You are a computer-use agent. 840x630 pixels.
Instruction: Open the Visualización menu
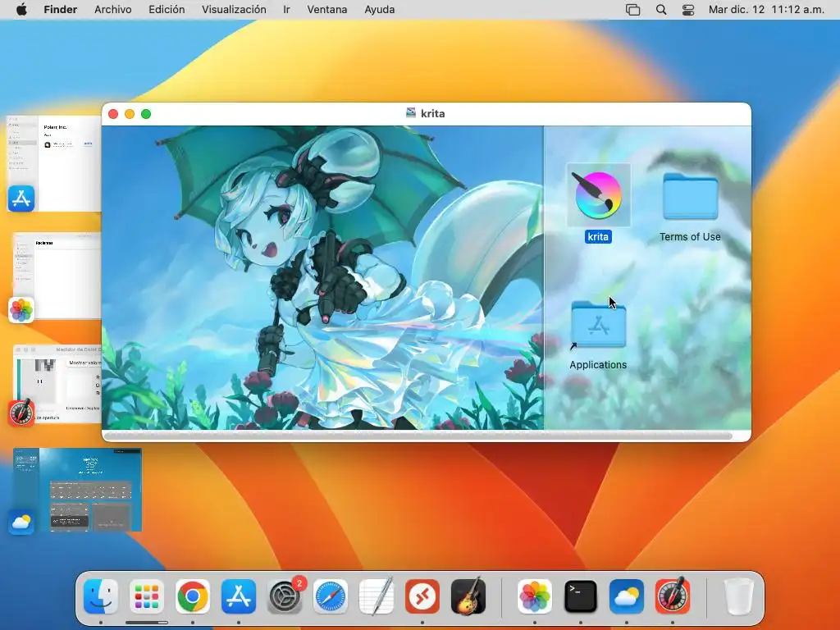[234, 10]
